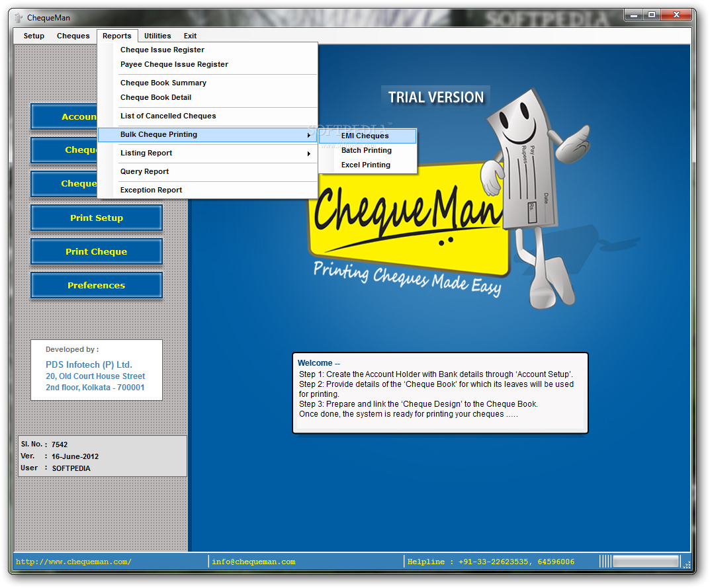Click the Exit menu item
This screenshot has height=588, width=710.
(190, 36)
